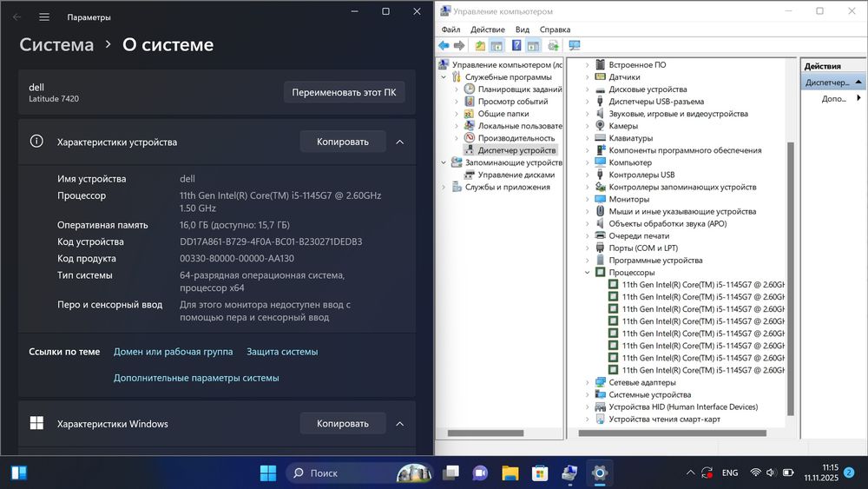Screen dimensions: 868x489
Task: Open the Settings gear taskbar icon
Action: click(600, 473)
